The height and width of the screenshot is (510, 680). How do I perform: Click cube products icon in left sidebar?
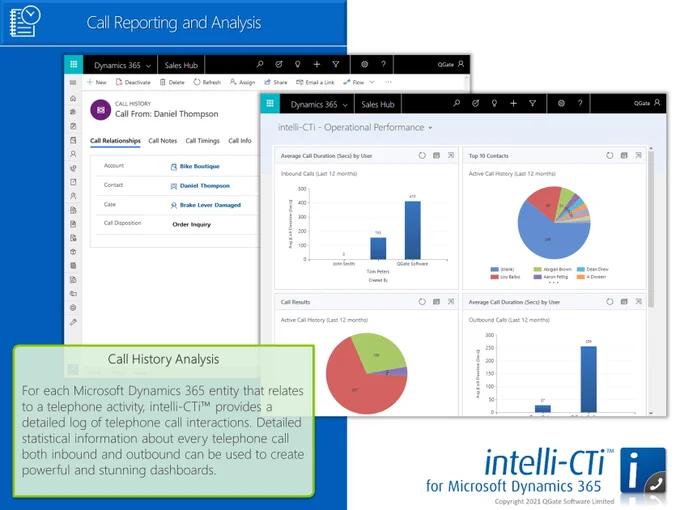tap(73, 252)
